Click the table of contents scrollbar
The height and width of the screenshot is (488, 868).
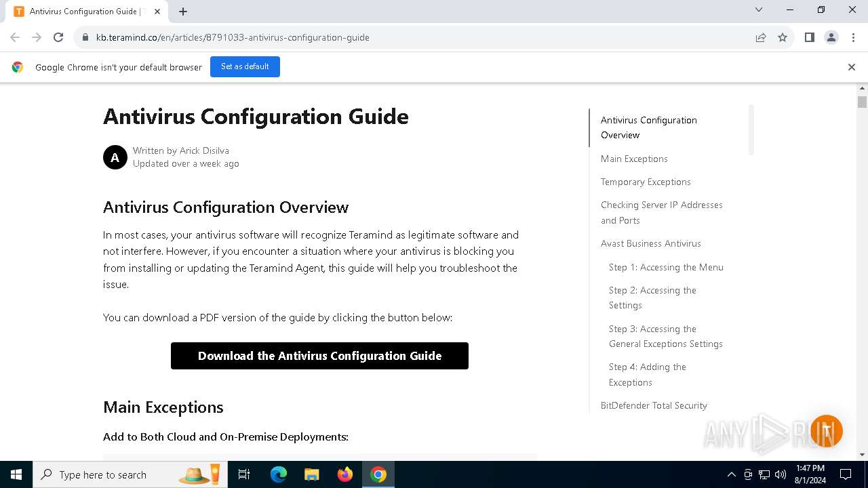coord(751,129)
